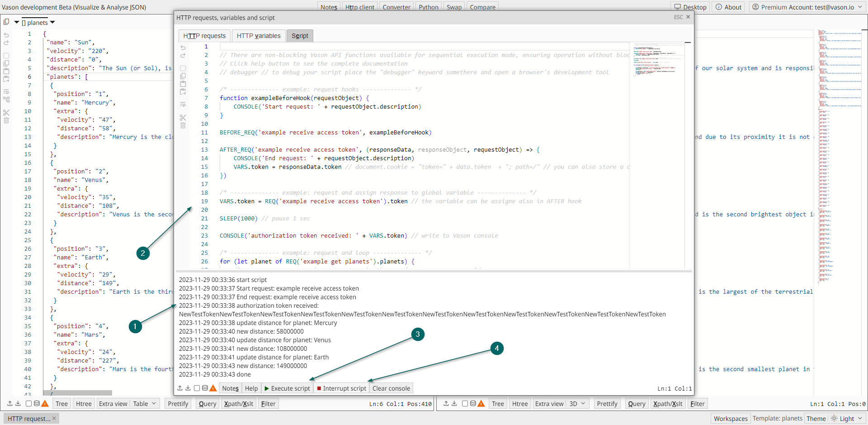Click Clear console button
Image resolution: width=868 pixels, height=425 pixels.
point(391,388)
